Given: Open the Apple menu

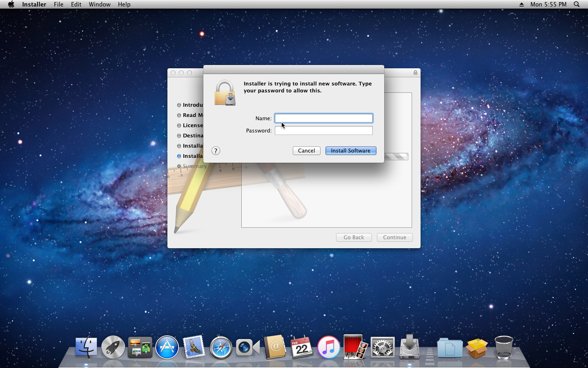Looking at the screenshot, I should tap(11, 4).
